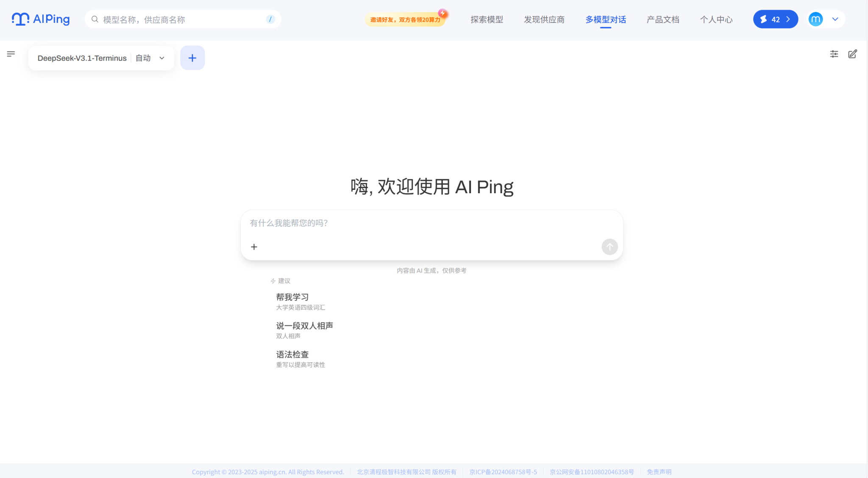This screenshot has width=868, height=478.
Task: Select the 帮我学习 suggestion
Action: pos(292,297)
